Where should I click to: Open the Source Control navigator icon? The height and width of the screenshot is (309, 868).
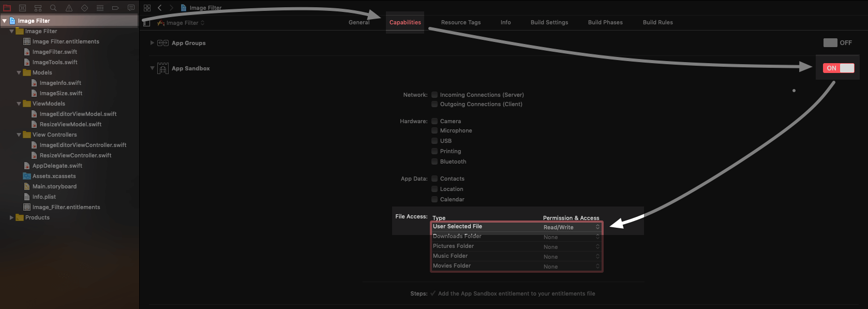[22, 8]
